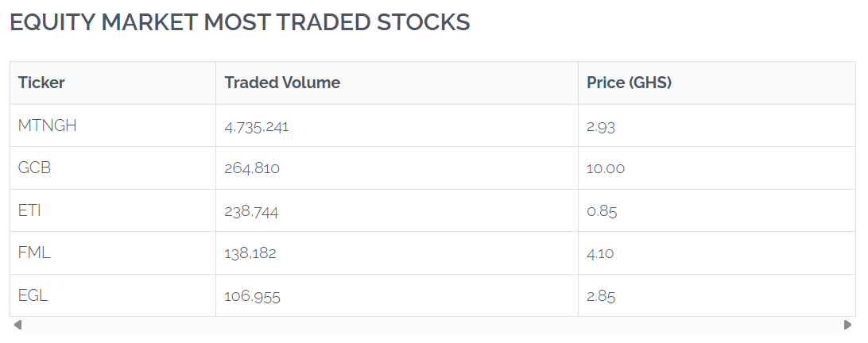Click the ETI ticker cell
Viewport: 868px width, 343px height.
tap(113, 210)
